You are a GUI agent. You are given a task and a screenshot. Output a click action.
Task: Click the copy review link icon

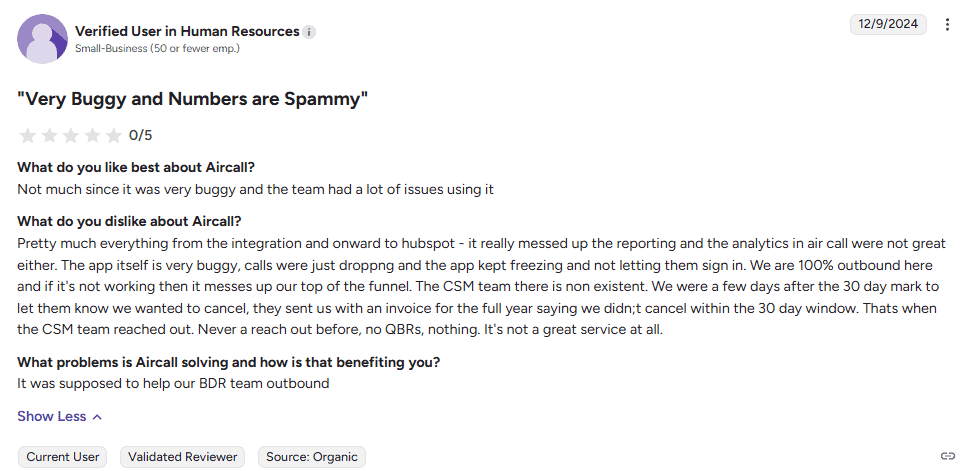pyautogui.click(x=948, y=456)
